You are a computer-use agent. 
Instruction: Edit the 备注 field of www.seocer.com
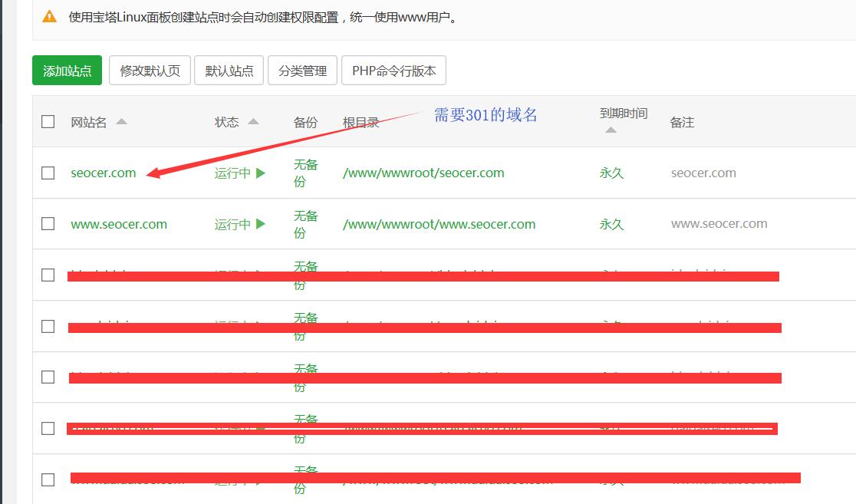click(x=719, y=224)
